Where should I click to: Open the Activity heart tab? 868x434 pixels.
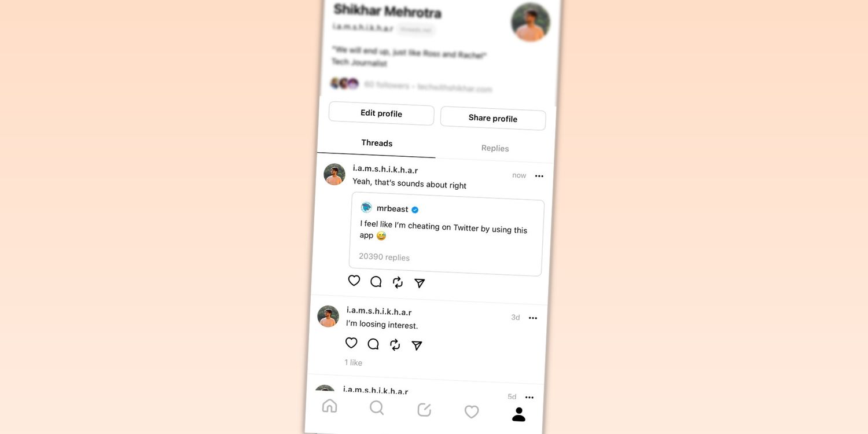click(x=472, y=411)
